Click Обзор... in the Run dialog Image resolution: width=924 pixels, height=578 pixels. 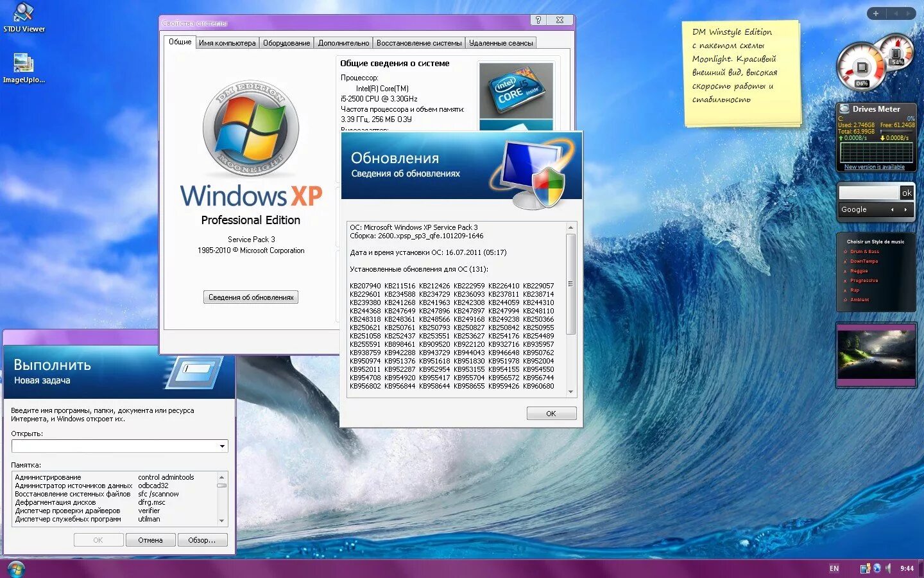tap(202, 540)
